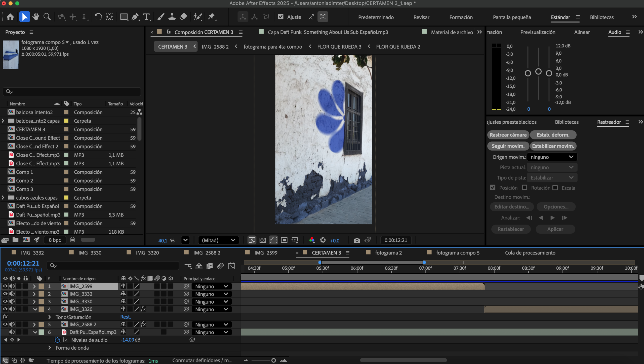
Task: Take a snapshot with camera icon
Action: [x=357, y=240]
